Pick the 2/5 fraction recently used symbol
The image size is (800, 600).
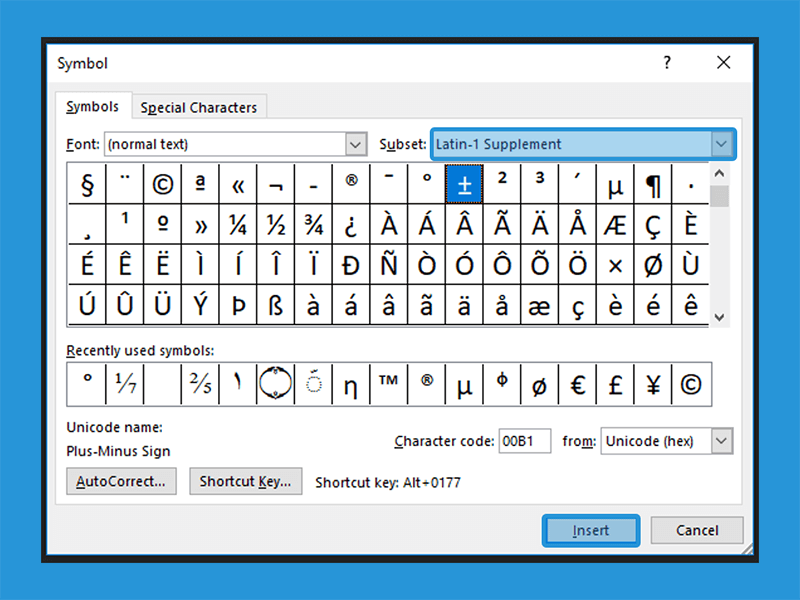click(x=201, y=384)
